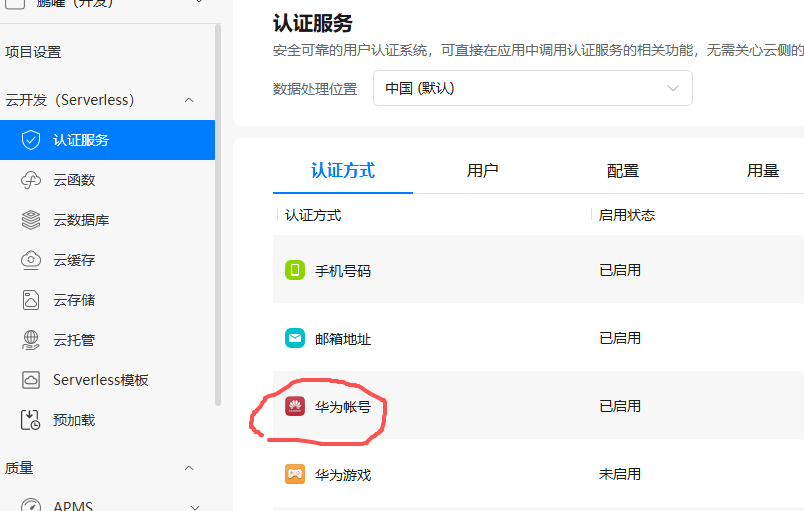Click the 认证方式 column header
Image resolution: width=804 pixels, height=511 pixels.
pyautogui.click(x=313, y=215)
